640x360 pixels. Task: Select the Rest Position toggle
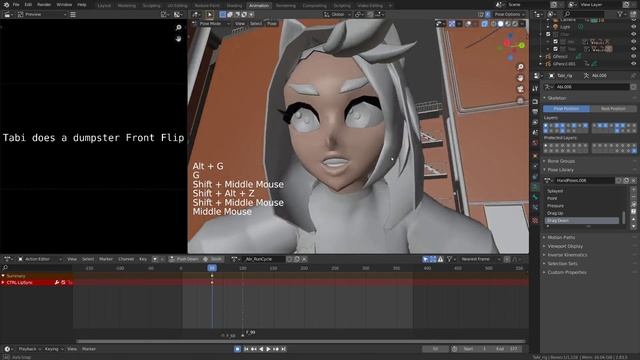[613, 109]
